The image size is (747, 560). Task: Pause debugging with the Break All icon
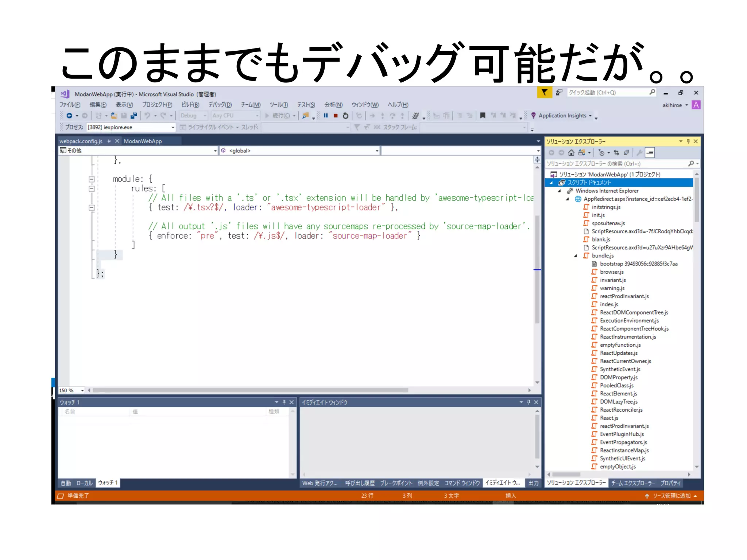click(x=326, y=116)
